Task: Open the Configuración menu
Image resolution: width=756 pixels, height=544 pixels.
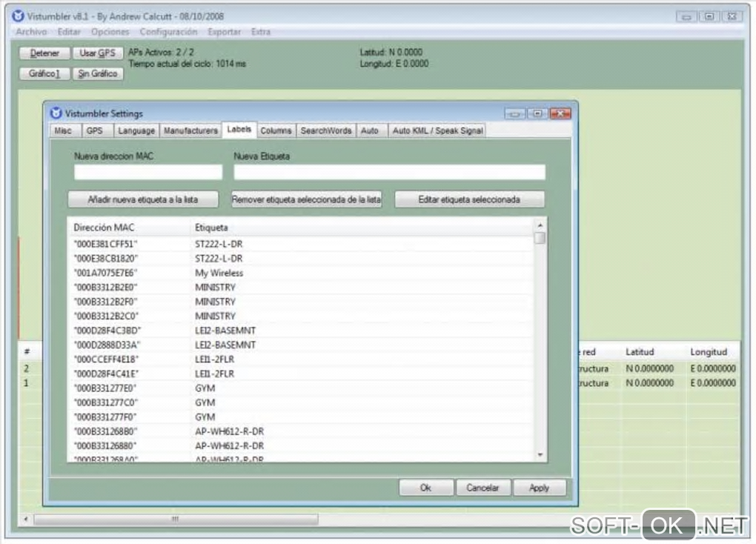Action: point(168,32)
